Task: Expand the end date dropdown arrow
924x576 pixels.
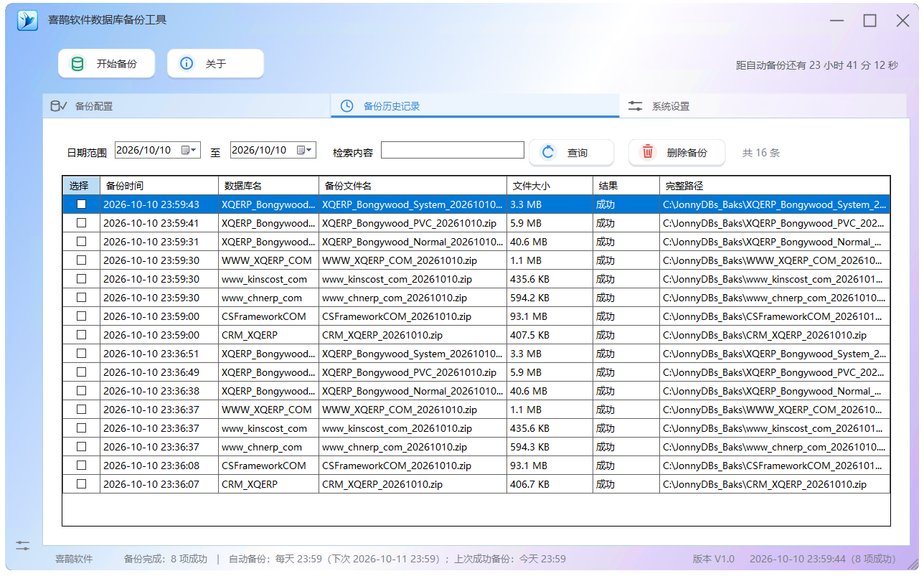Action: 310,150
